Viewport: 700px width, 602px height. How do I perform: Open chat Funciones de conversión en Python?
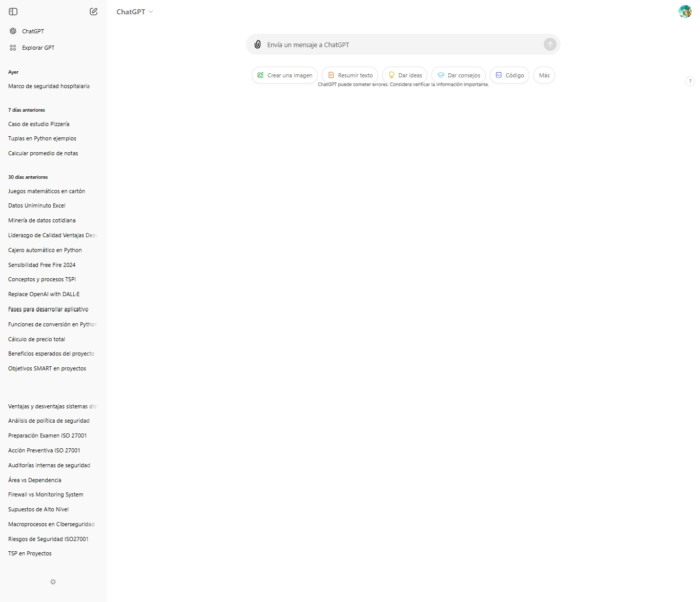53,324
